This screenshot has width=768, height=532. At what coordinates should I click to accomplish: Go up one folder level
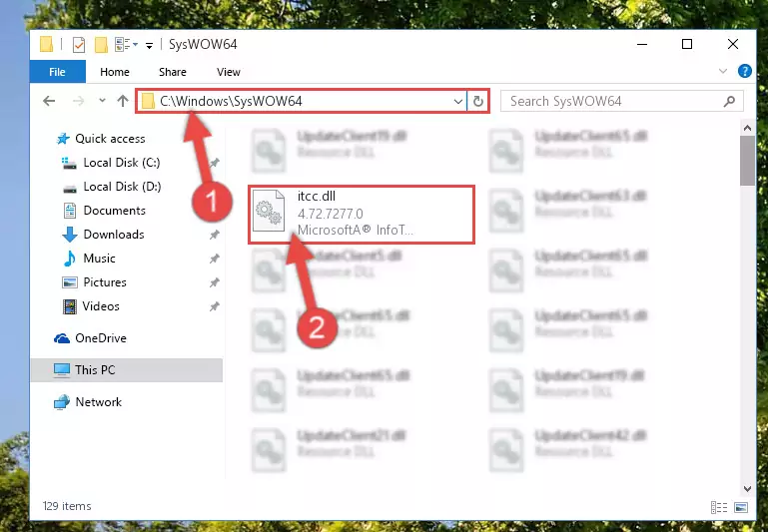click(x=123, y=101)
